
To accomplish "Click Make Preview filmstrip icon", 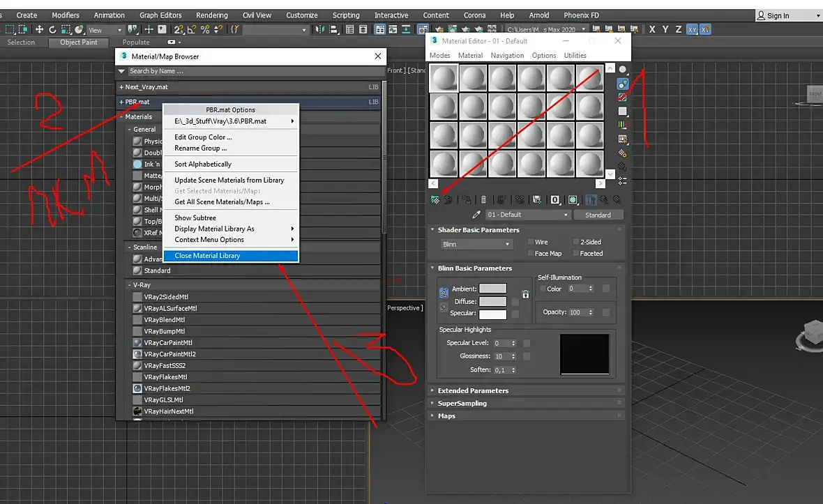I will click(623, 139).
